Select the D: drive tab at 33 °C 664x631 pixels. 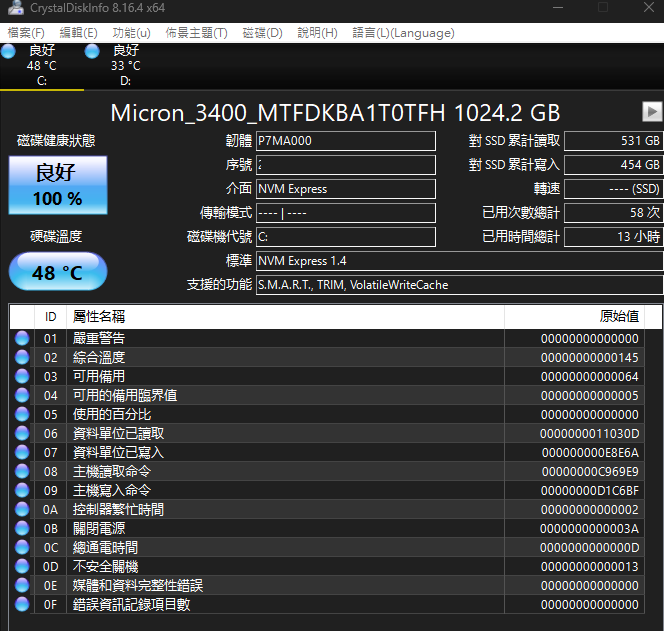point(126,66)
